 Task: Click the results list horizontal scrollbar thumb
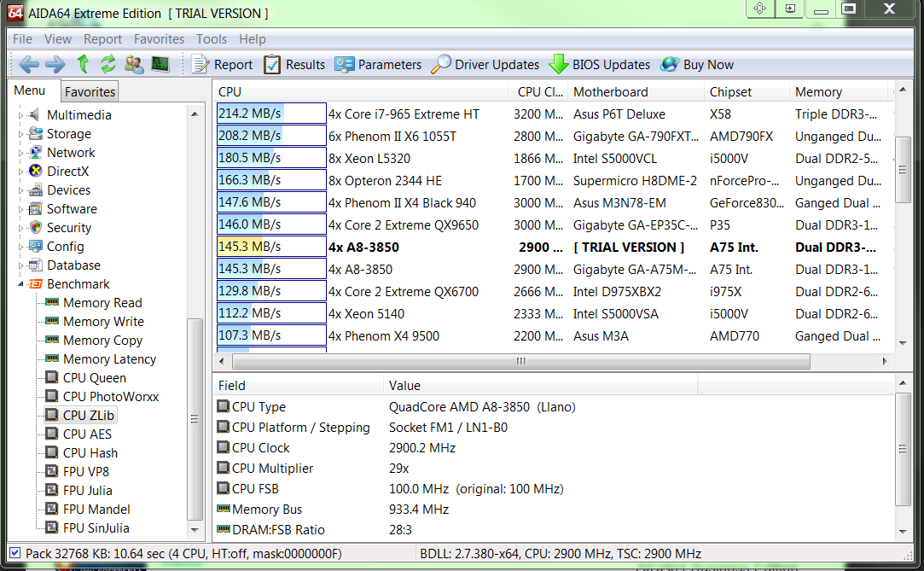tap(521, 361)
